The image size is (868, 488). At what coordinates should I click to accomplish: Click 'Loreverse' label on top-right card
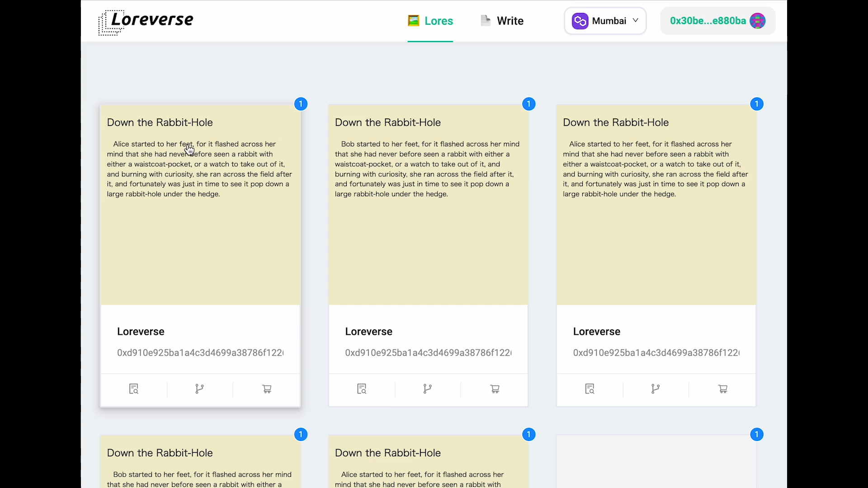pyautogui.click(x=597, y=332)
